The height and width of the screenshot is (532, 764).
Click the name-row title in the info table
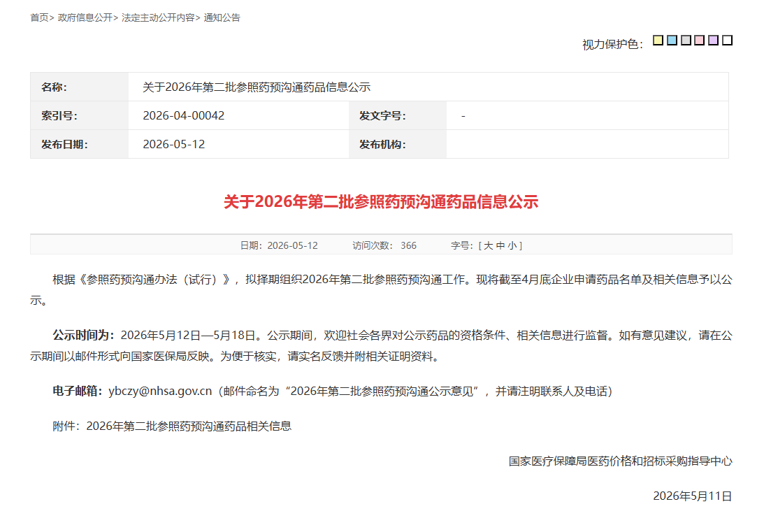click(257, 87)
